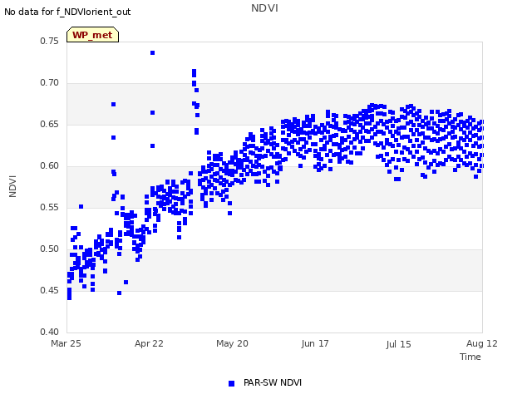Click the 0.70 y-axis tick label
This screenshot has width=532, height=399.
pos(49,83)
